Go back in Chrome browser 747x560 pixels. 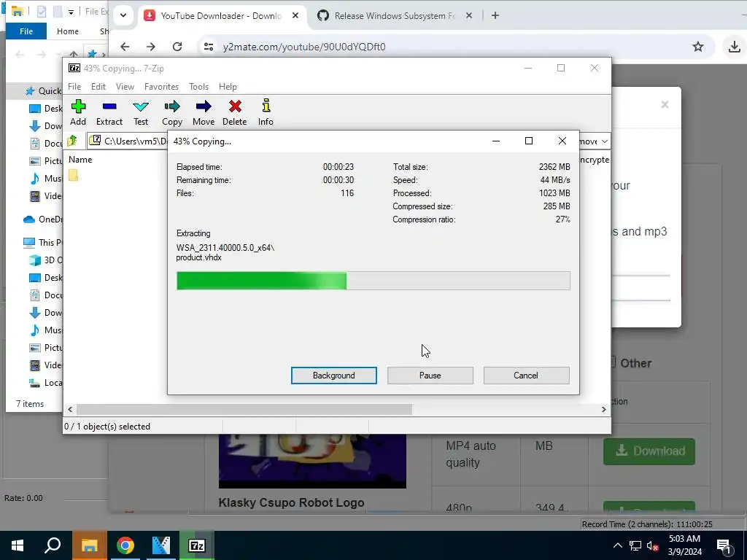click(125, 46)
